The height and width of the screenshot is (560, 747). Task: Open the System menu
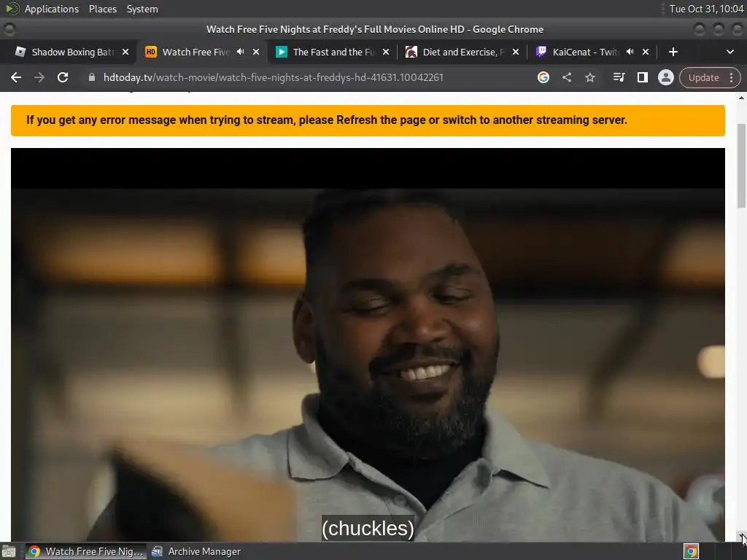coord(142,9)
